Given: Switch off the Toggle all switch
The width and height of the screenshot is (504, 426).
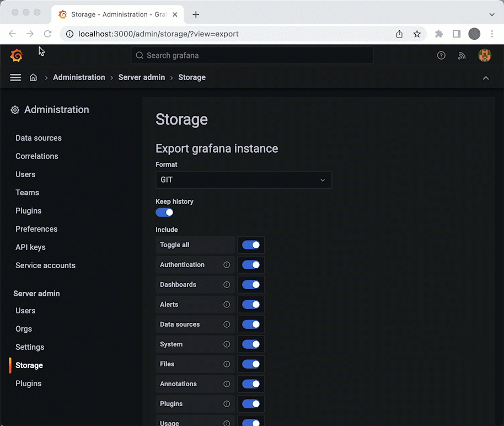Looking at the screenshot, I should (x=251, y=244).
